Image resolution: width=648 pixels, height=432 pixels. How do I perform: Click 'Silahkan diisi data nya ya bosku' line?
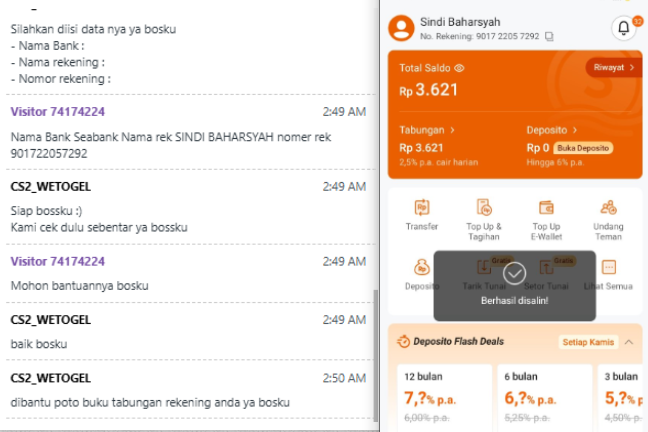[93, 29]
